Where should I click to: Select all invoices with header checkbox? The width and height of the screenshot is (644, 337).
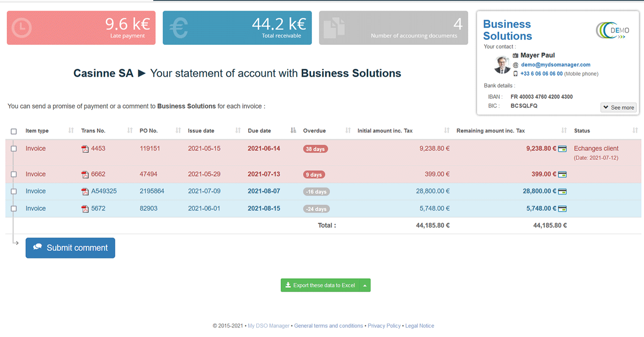click(14, 131)
